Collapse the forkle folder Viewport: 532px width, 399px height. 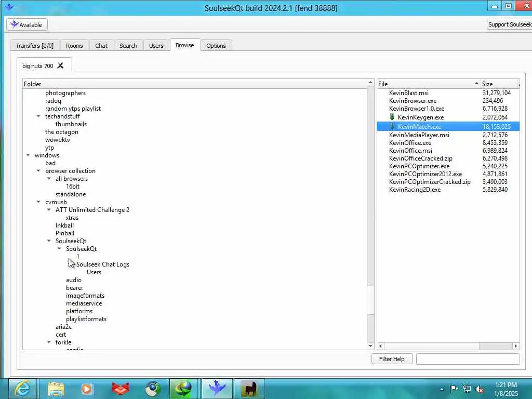coord(49,342)
